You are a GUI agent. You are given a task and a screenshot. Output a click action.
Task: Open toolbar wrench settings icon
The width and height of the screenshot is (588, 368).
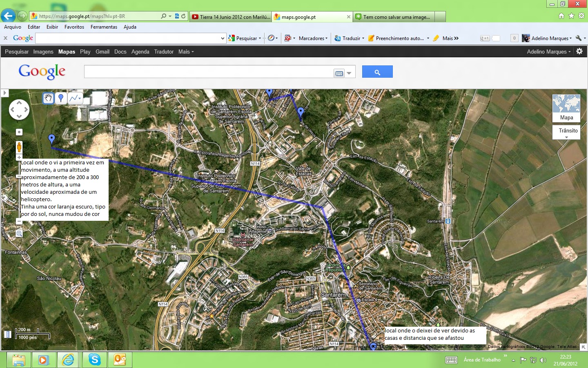click(579, 38)
